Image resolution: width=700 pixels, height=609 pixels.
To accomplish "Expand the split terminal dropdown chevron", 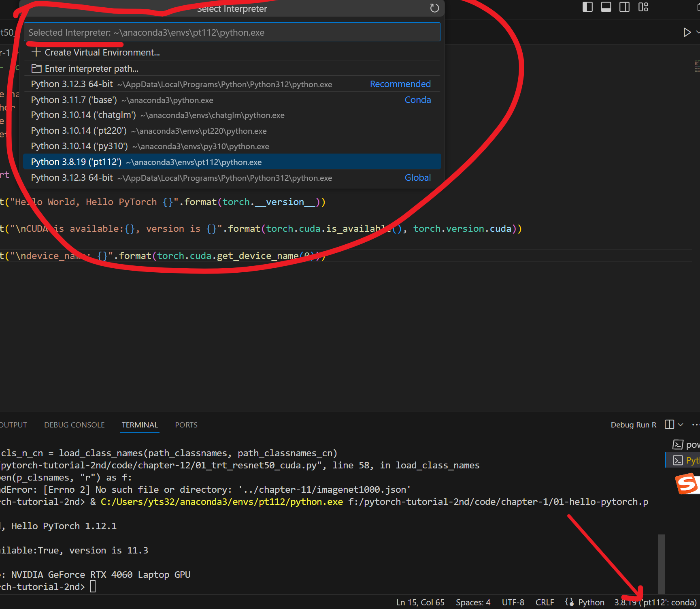I will pos(681,425).
